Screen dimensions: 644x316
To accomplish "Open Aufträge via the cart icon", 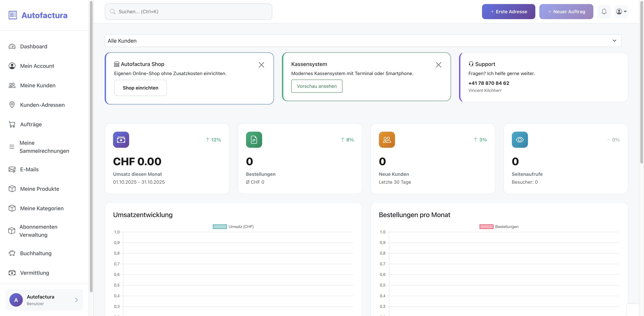I will coord(12,124).
